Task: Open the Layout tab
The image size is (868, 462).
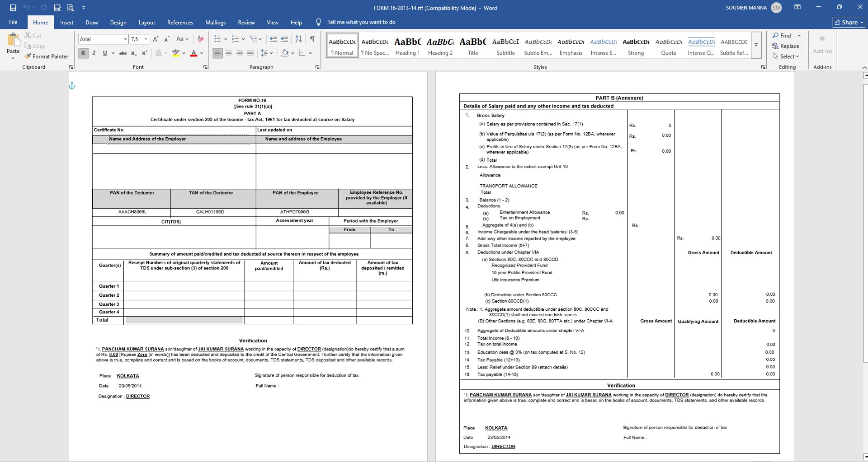Action: pyautogui.click(x=147, y=22)
